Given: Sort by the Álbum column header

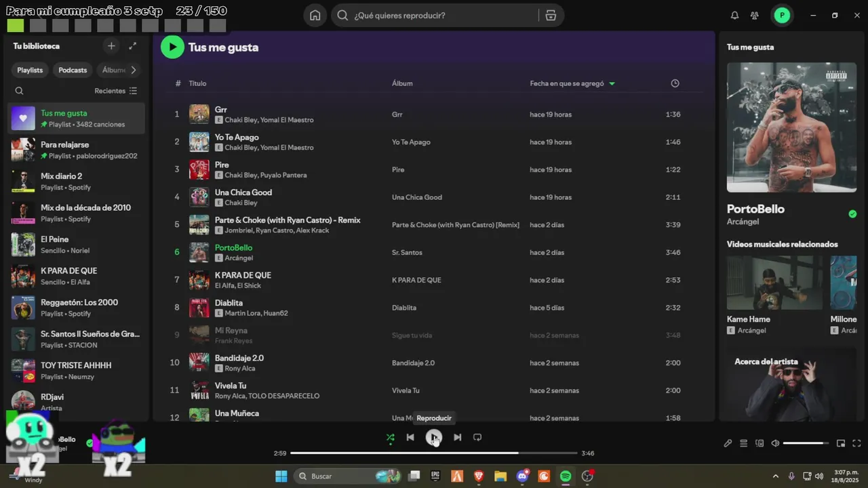Looking at the screenshot, I should click(x=402, y=83).
